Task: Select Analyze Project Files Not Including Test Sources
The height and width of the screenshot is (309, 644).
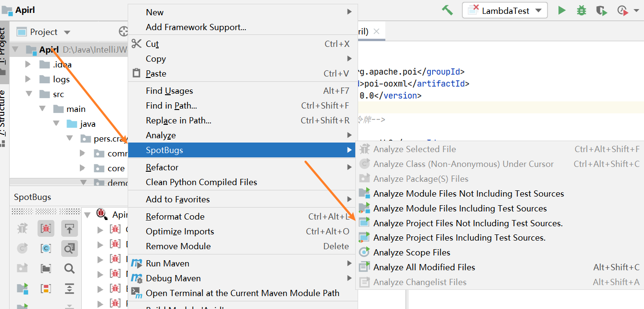Action: click(468, 223)
